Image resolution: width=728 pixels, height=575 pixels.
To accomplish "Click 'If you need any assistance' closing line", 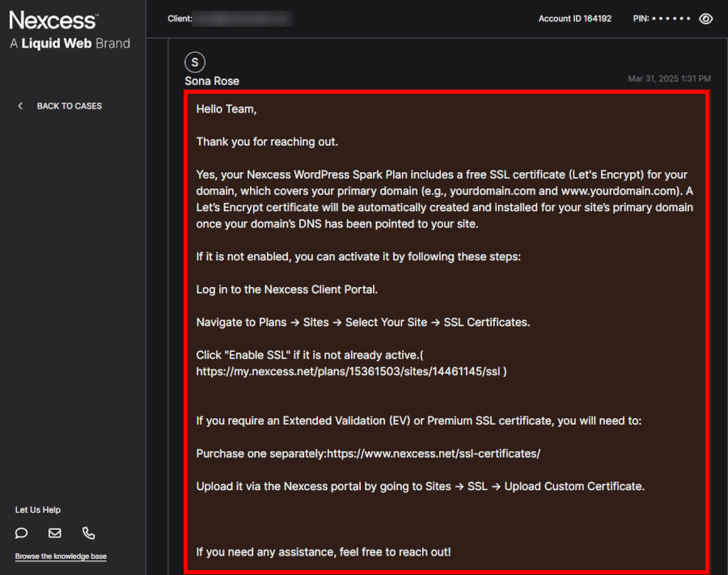I will pos(323,552).
